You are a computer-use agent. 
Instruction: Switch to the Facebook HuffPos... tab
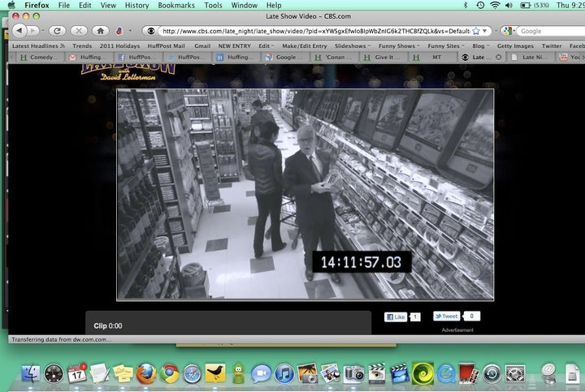pyautogui.click(x=138, y=57)
